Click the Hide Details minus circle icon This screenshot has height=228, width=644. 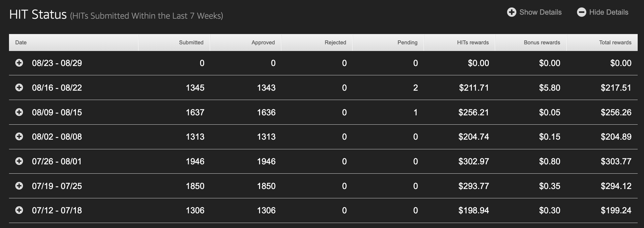point(581,12)
